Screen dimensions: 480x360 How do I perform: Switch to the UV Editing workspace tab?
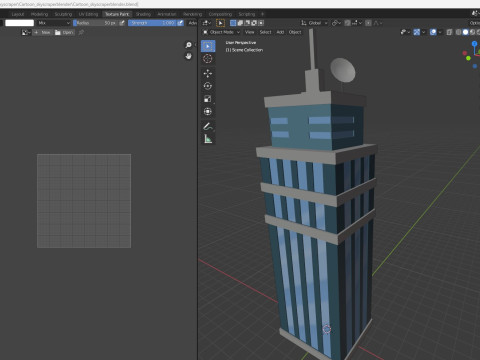click(88, 14)
